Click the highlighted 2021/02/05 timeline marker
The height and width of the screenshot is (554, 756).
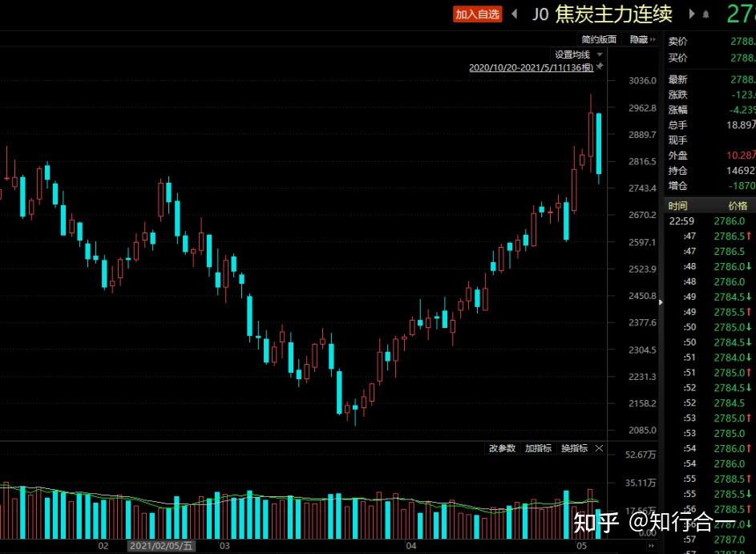pyautogui.click(x=163, y=544)
